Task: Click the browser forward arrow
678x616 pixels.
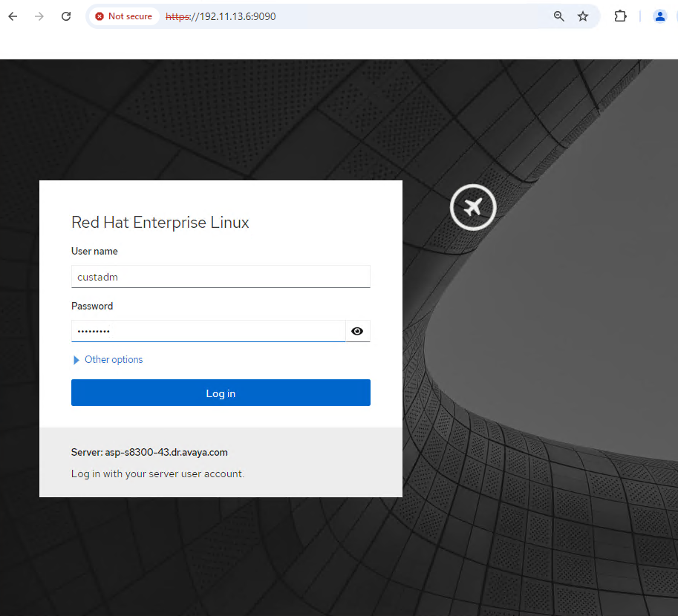Action: coord(39,16)
